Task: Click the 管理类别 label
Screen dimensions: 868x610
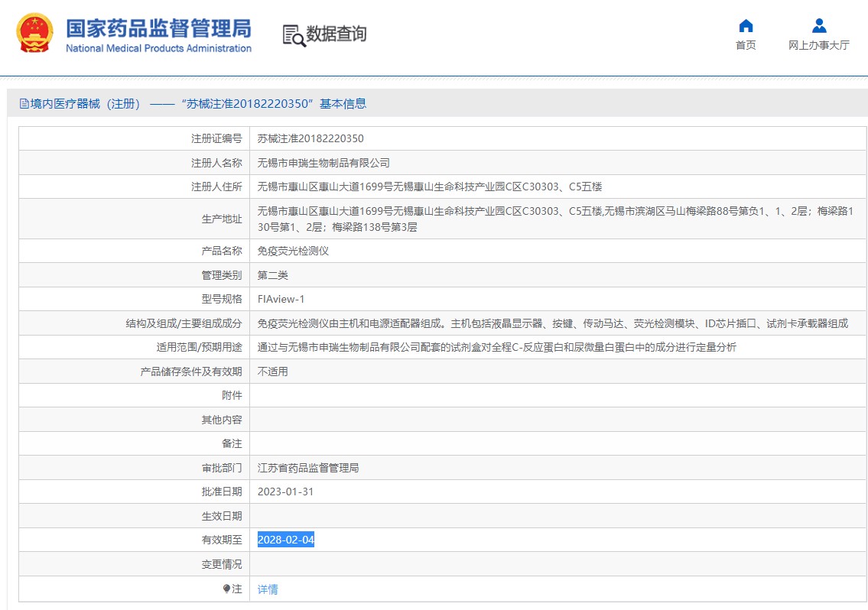Action: tap(222, 275)
